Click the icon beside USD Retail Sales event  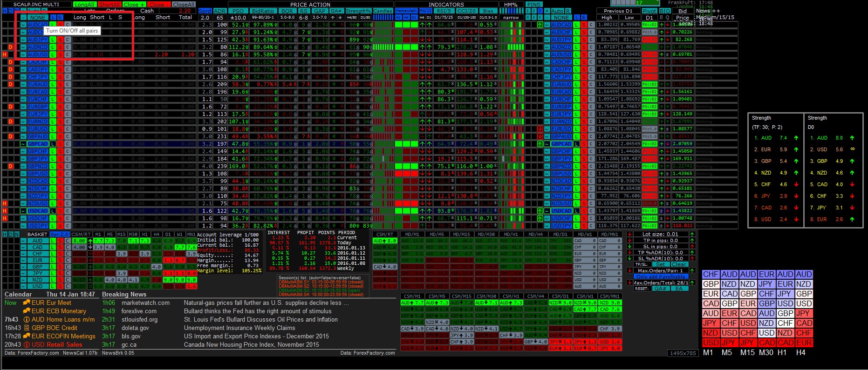click(27, 344)
